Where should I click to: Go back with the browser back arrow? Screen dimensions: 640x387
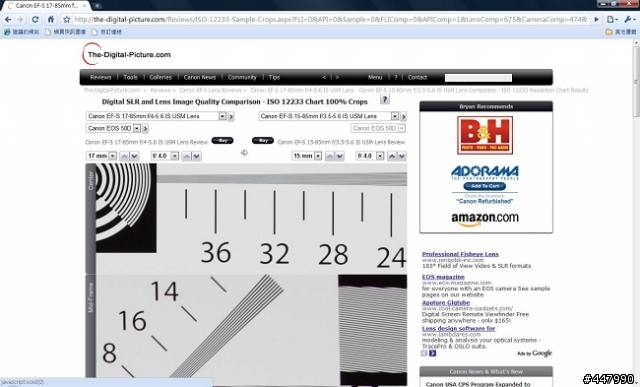click(8, 19)
